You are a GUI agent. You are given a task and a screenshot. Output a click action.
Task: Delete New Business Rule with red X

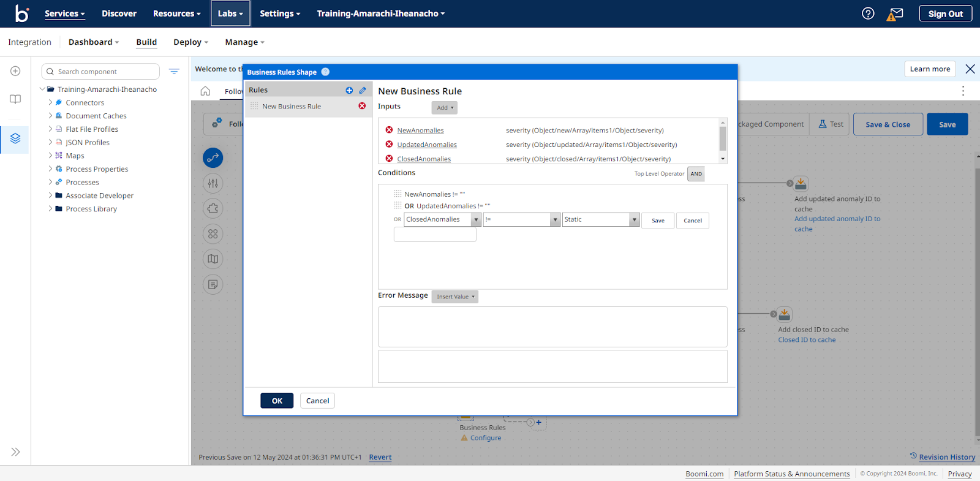pos(362,106)
